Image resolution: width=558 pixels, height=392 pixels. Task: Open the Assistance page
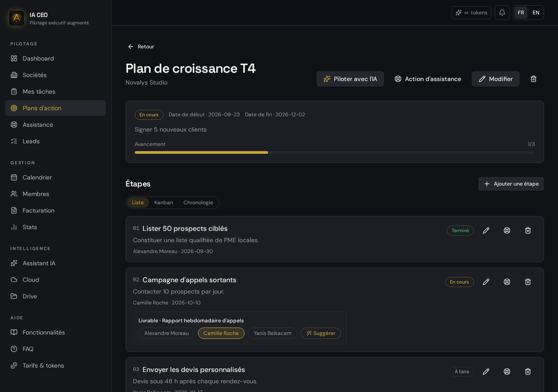pos(55,125)
